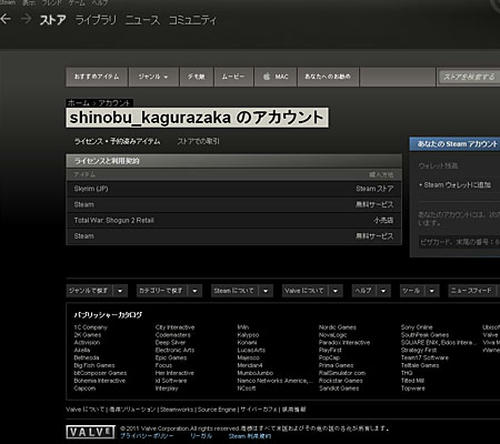This screenshot has width=500, height=444.
Task: Go back with the left arrow icon
Action: pos(6,19)
